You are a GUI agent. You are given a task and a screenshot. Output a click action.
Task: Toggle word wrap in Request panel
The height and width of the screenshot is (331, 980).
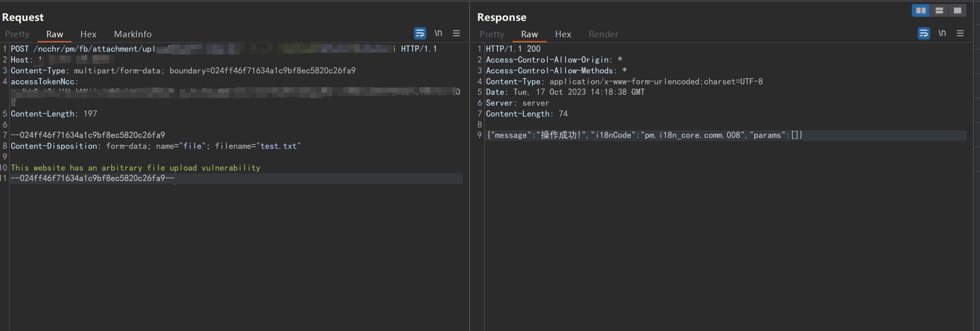click(x=420, y=33)
